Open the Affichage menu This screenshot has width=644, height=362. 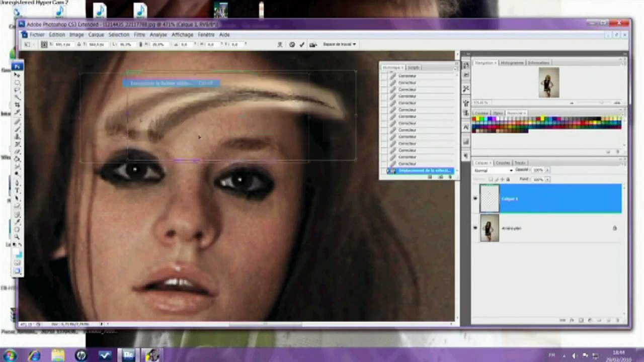pos(182,35)
